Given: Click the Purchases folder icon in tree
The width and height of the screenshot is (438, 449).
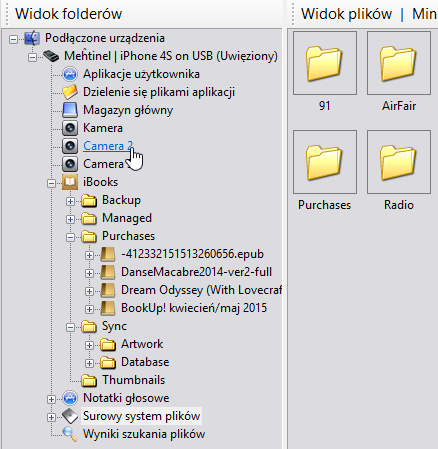Looking at the screenshot, I should pos(89,236).
